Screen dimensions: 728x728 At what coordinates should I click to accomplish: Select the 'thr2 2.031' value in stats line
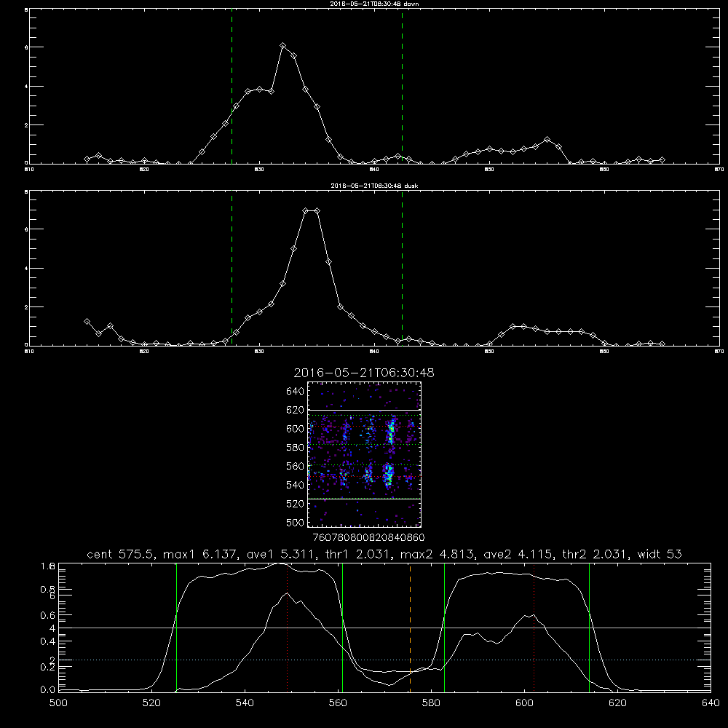tap(596, 554)
